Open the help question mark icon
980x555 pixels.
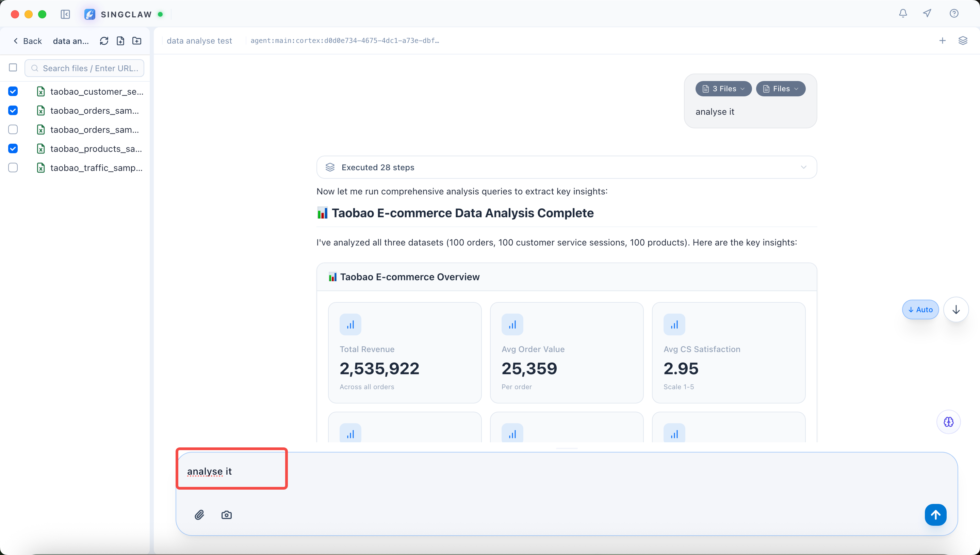[x=954, y=13]
